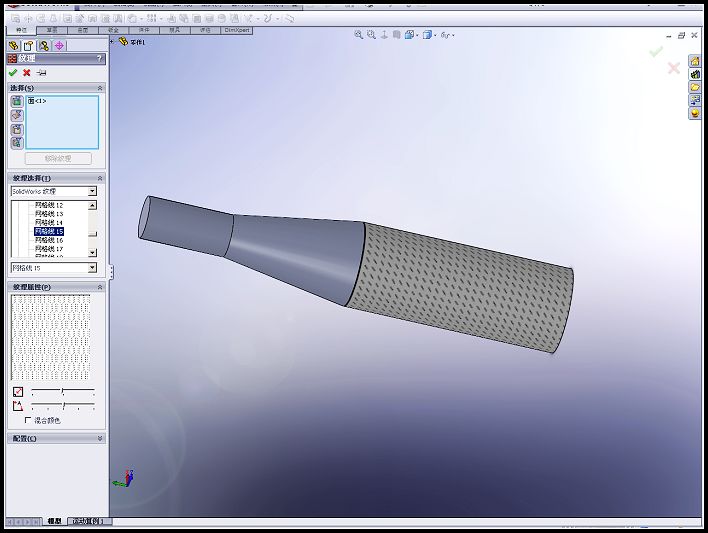Click the texture preview thumbnail
The width and height of the screenshot is (708, 533).
[x=51, y=337]
